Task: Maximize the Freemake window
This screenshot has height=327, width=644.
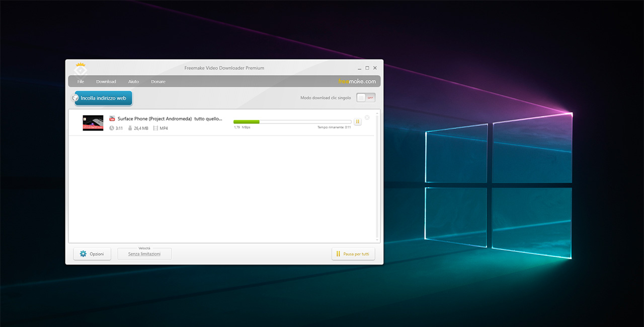Action: pos(367,68)
